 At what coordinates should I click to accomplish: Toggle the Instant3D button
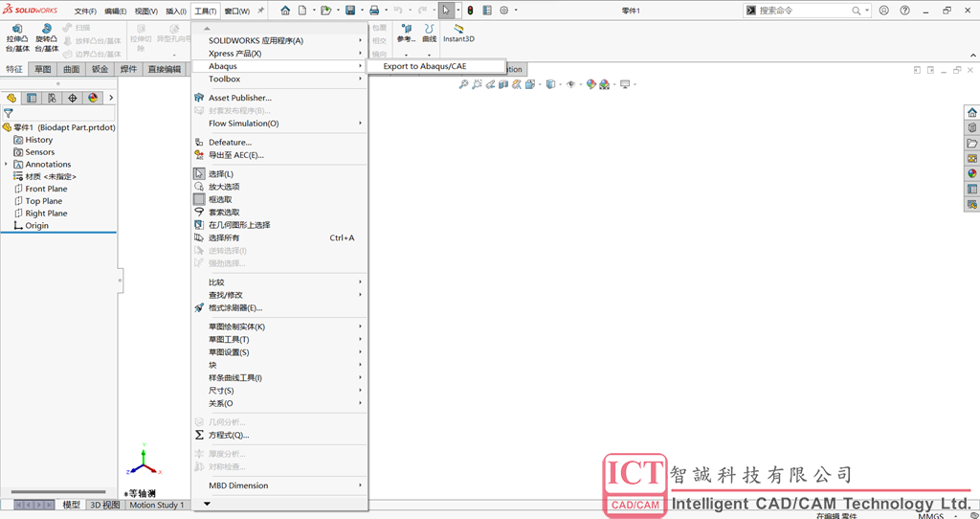(458, 34)
